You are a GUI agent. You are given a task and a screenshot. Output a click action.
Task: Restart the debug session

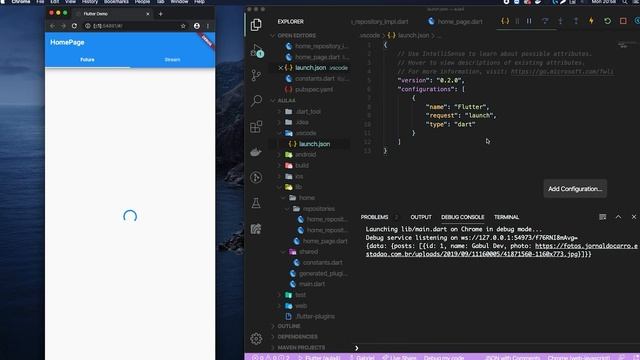click(607, 21)
